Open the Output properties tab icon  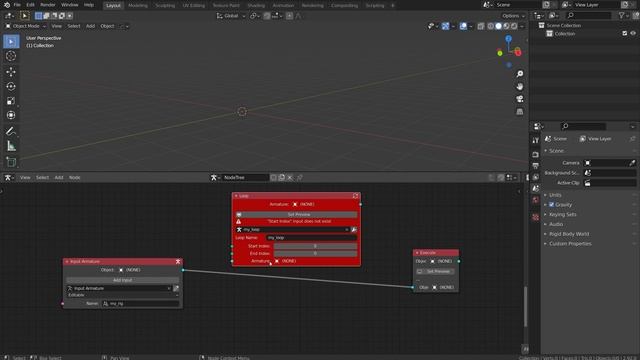[536, 166]
